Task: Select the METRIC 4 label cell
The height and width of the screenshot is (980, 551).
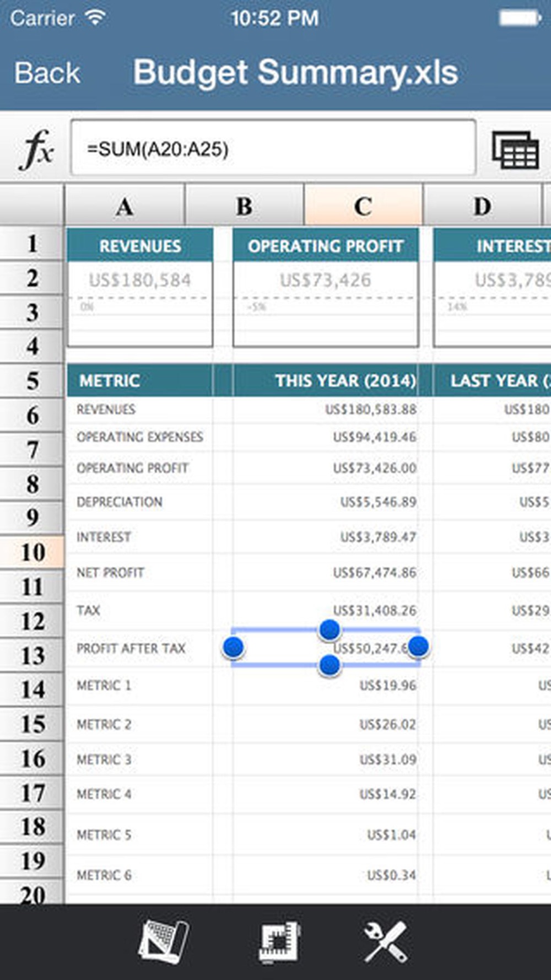Action: (x=140, y=794)
